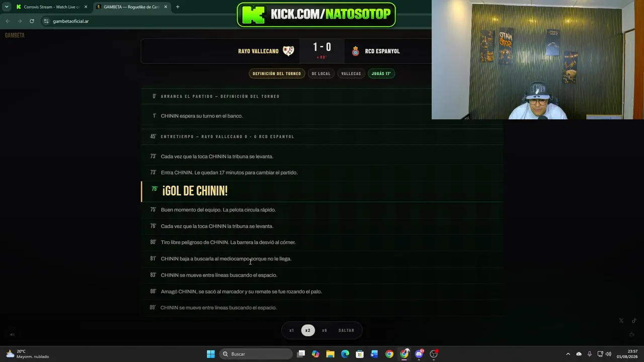This screenshot has height=362, width=644.
Task: Click the 'CHININ baja a buscarla al mediocampo' line
Action: point(226,259)
